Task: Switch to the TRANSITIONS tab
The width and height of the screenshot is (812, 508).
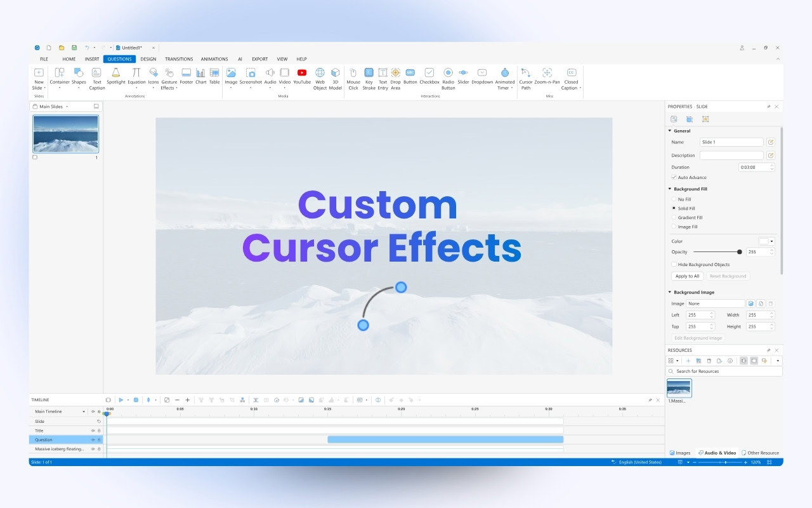Action: point(179,59)
